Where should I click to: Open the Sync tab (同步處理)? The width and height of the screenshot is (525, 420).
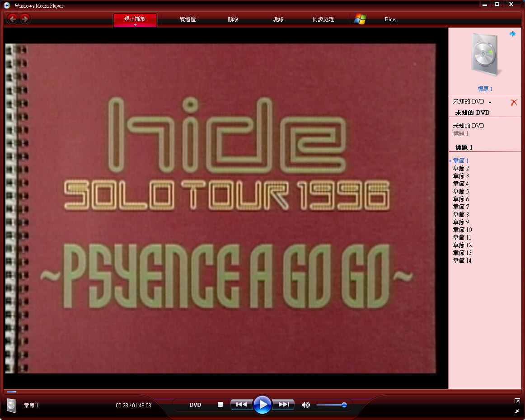click(x=323, y=19)
